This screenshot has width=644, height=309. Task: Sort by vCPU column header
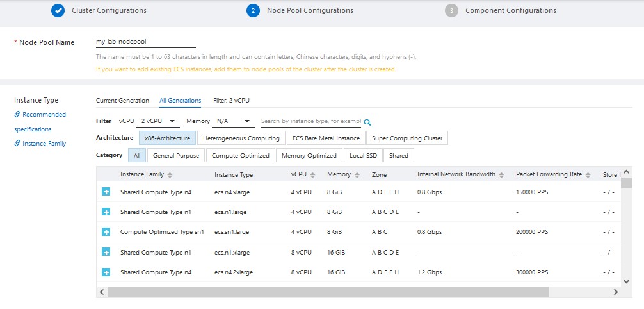(x=302, y=175)
